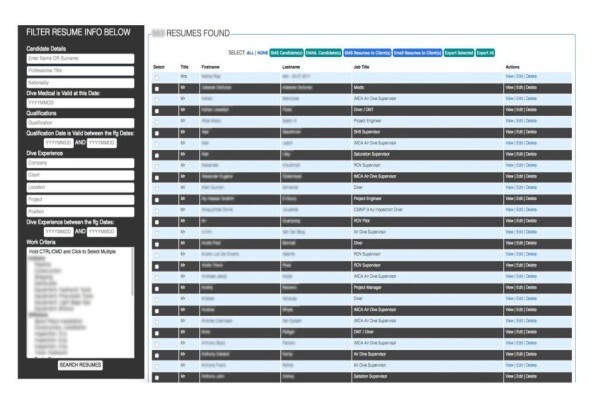Click Delete link for ROV Pilot row
The height and width of the screenshot is (400, 600).
tap(531, 221)
